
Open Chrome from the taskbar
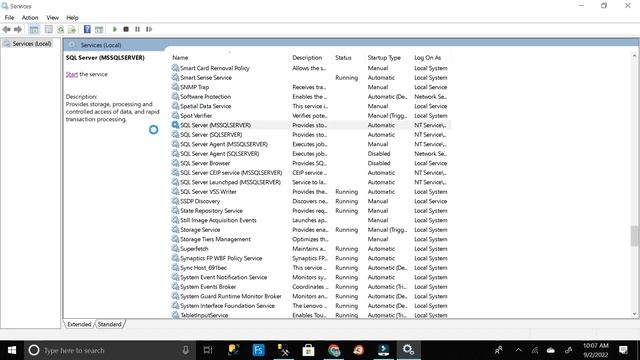334,350
